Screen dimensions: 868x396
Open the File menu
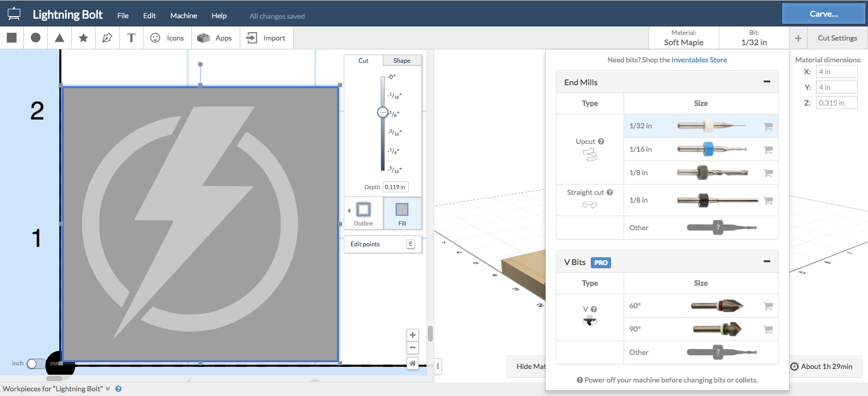click(123, 16)
